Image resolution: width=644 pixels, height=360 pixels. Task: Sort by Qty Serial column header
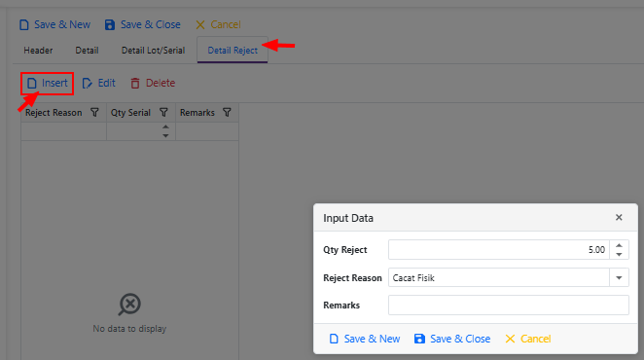point(130,113)
